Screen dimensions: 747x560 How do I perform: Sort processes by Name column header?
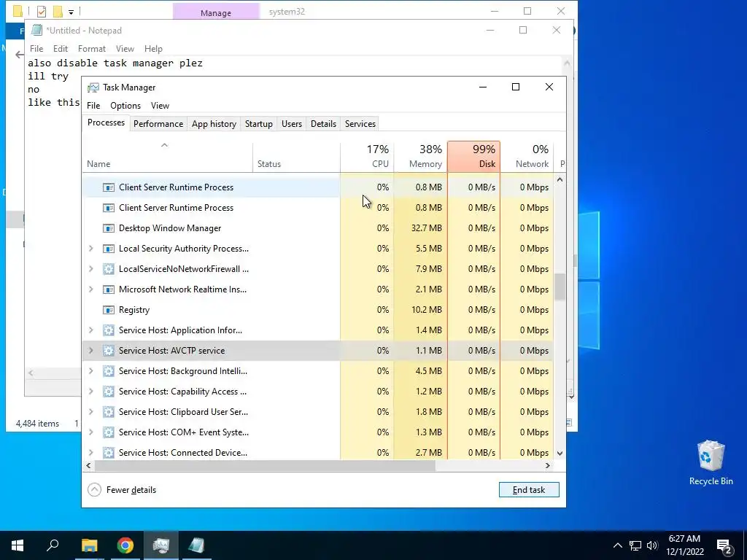167,157
